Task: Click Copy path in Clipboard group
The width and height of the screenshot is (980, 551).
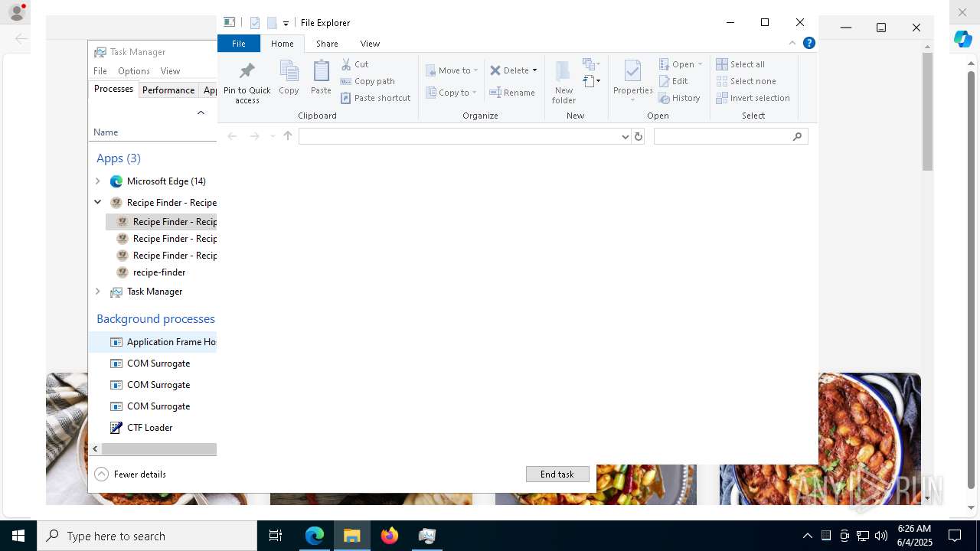Action: pos(367,81)
